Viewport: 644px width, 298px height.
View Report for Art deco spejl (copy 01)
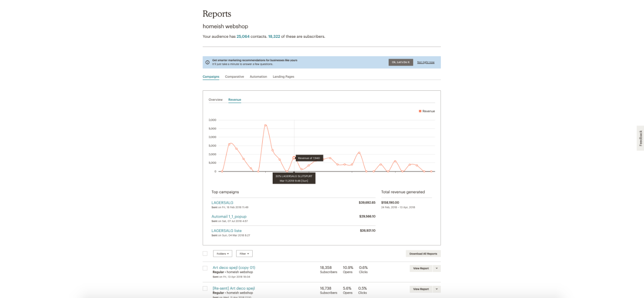pyautogui.click(x=420, y=268)
